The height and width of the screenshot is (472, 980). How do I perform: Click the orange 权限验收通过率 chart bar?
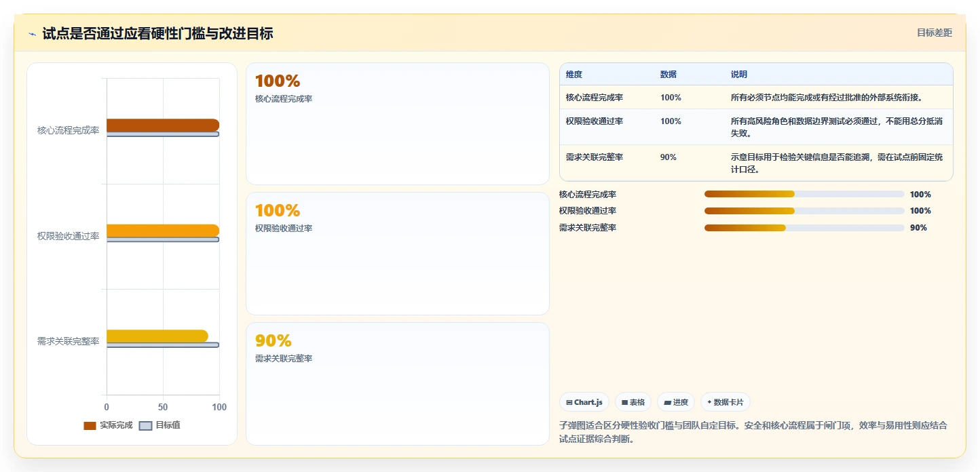[x=163, y=231]
